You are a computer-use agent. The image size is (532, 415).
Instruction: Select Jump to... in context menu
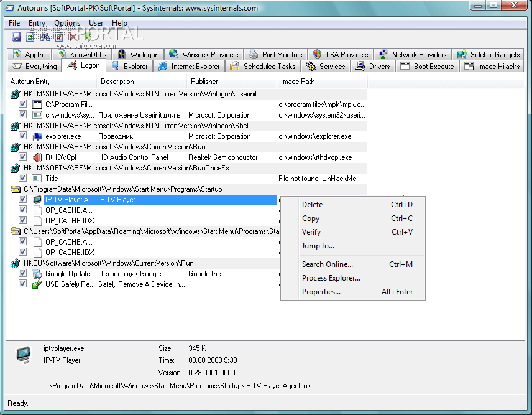tap(353, 246)
